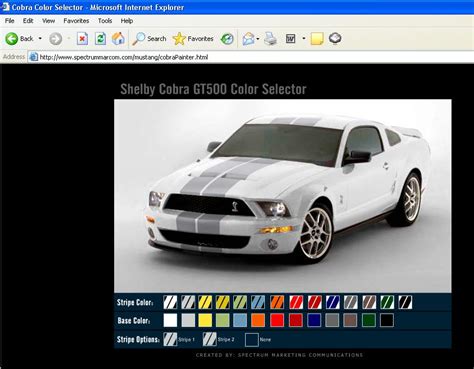Image resolution: width=474 pixels, height=369 pixels.
Task: Pick the brown Stripe Color swatch
Action: pyautogui.click(x=369, y=302)
